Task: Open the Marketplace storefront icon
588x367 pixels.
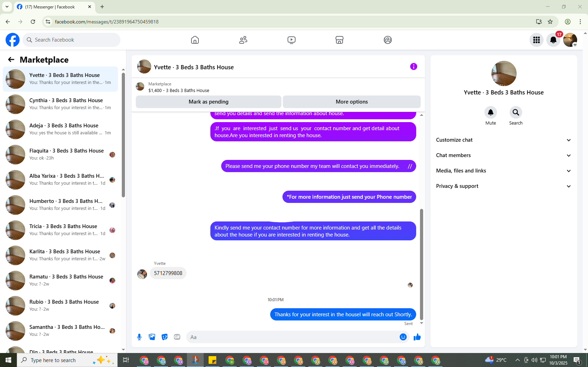Action: coord(339,40)
